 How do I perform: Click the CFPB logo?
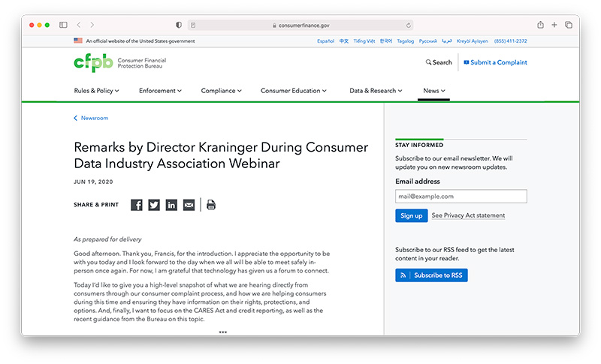93,63
